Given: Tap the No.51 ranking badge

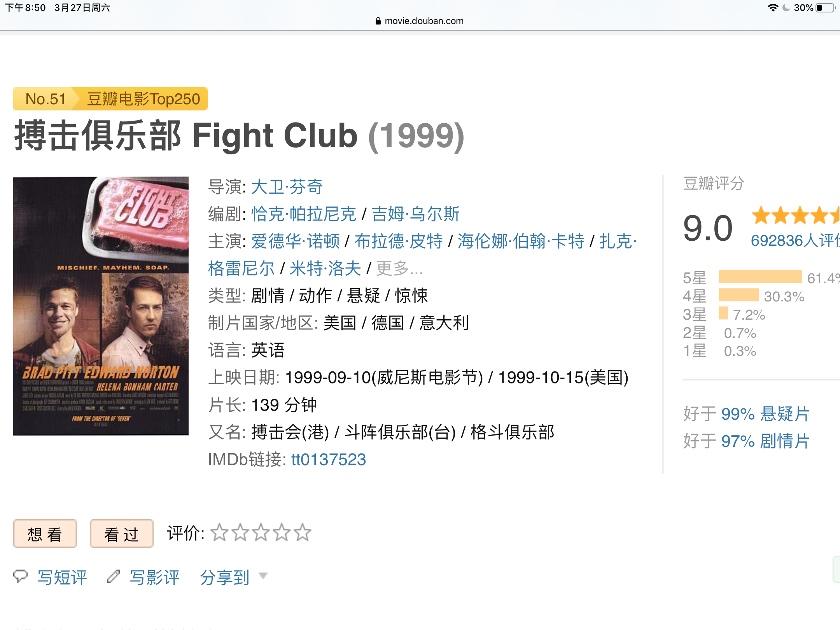Looking at the screenshot, I should [45, 99].
